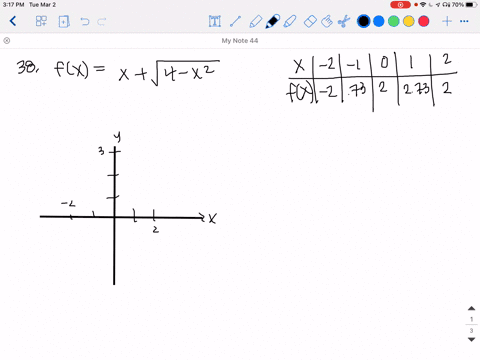
Task: Choose the red ink color
Action: coord(424,21)
